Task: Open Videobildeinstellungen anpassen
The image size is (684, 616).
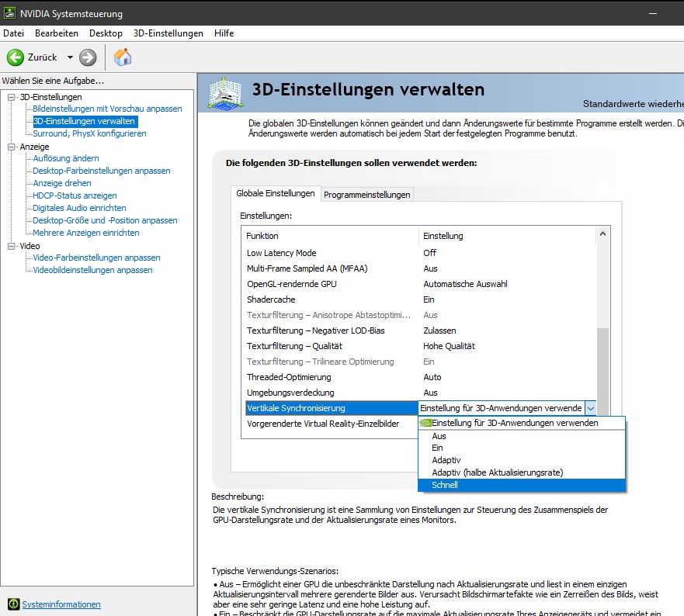Action: point(92,270)
